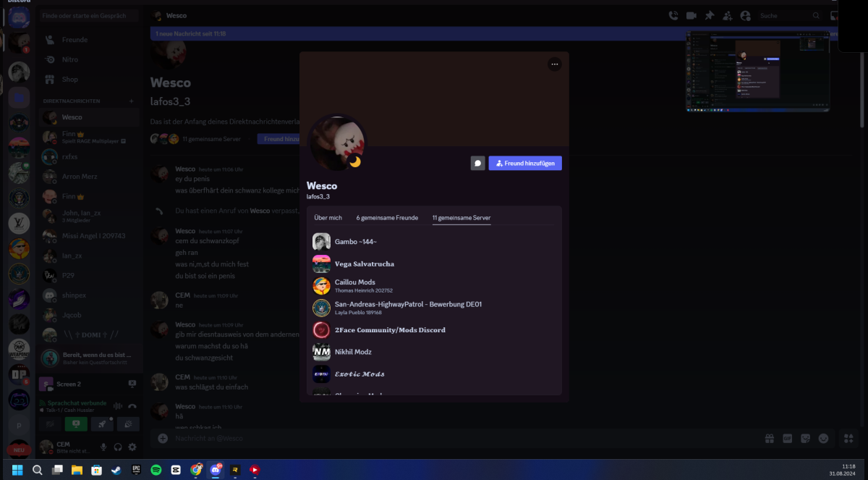The image size is (868, 480).
Task: Open the GIF picker
Action: coord(788,438)
